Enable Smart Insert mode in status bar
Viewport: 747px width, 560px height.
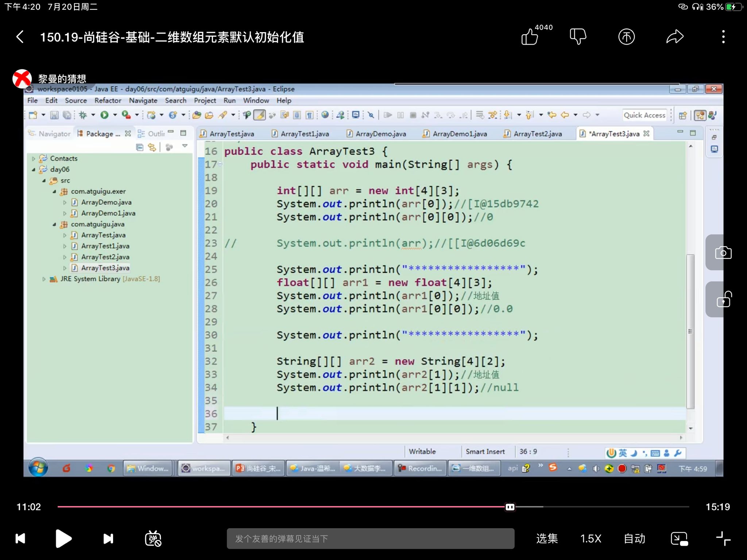[x=484, y=451]
